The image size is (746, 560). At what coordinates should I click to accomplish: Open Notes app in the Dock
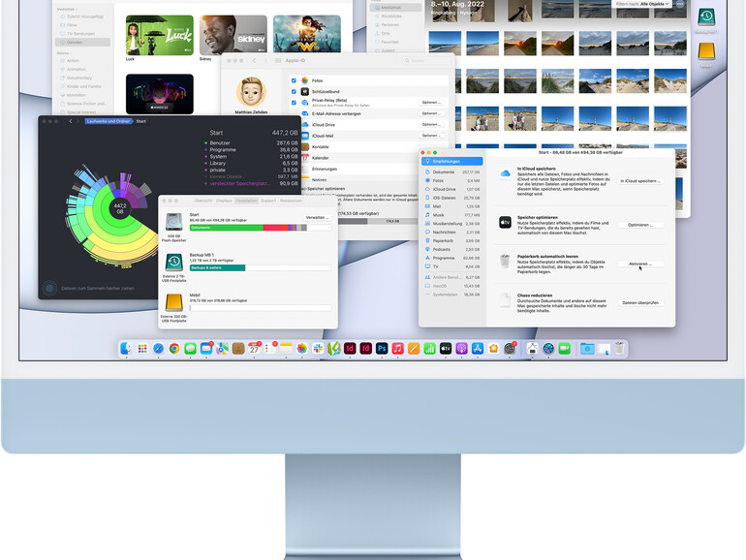(286, 349)
